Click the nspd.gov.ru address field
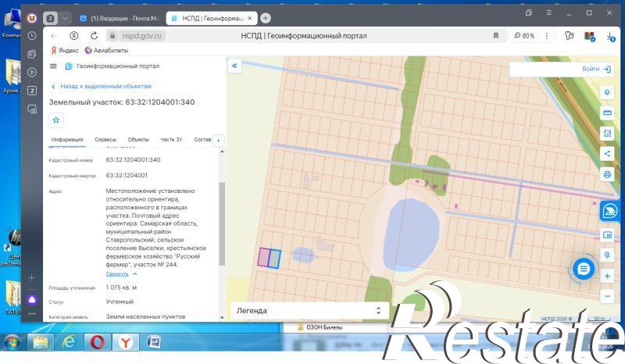 (x=142, y=35)
